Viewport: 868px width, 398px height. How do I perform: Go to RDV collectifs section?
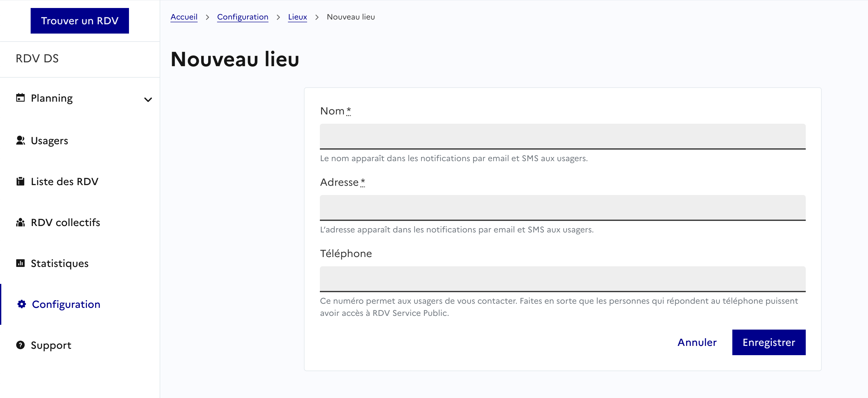(x=65, y=222)
